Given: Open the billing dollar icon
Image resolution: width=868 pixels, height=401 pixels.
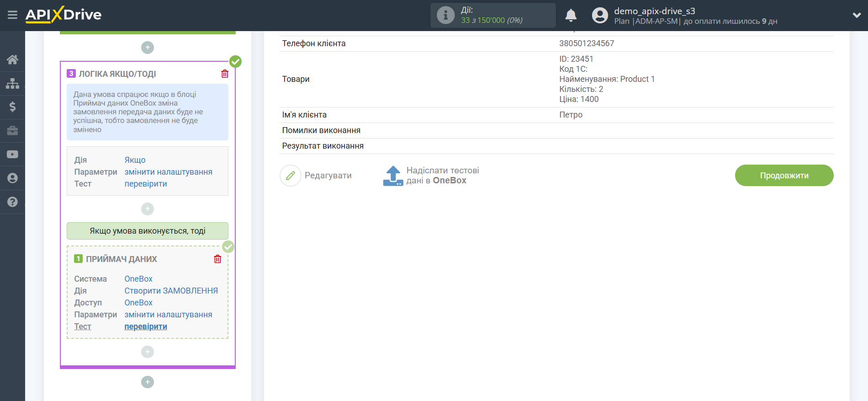Looking at the screenshot, I should [x=12, y=107].
